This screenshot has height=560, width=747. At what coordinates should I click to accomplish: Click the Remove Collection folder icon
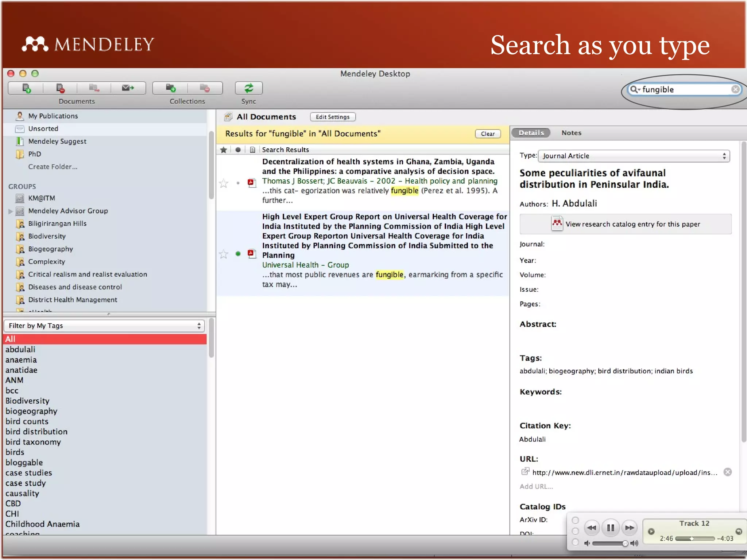(205, 88)
